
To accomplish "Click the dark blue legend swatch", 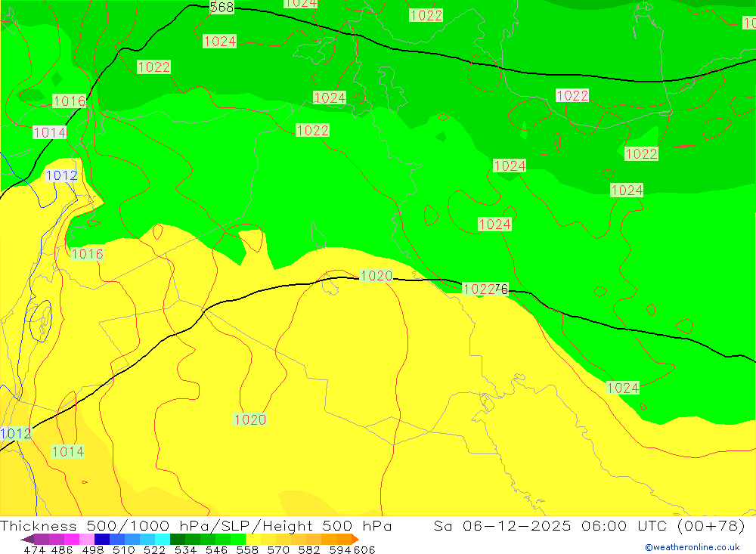I will (102, 539).
